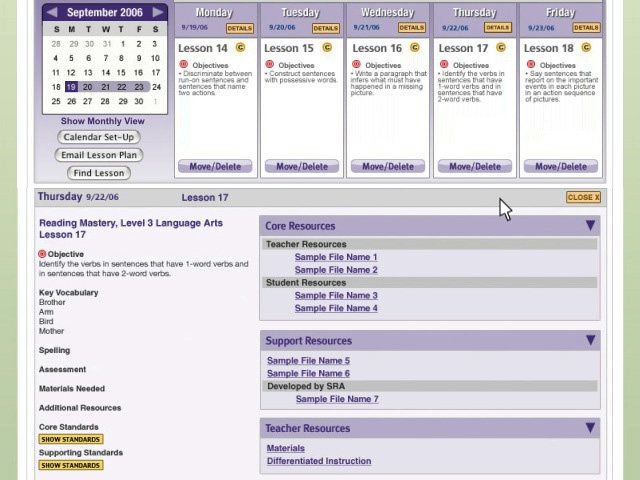The image size is (640, 480).
Task: Click red Objectives icon in Friday column
Action: pos(530,65)
